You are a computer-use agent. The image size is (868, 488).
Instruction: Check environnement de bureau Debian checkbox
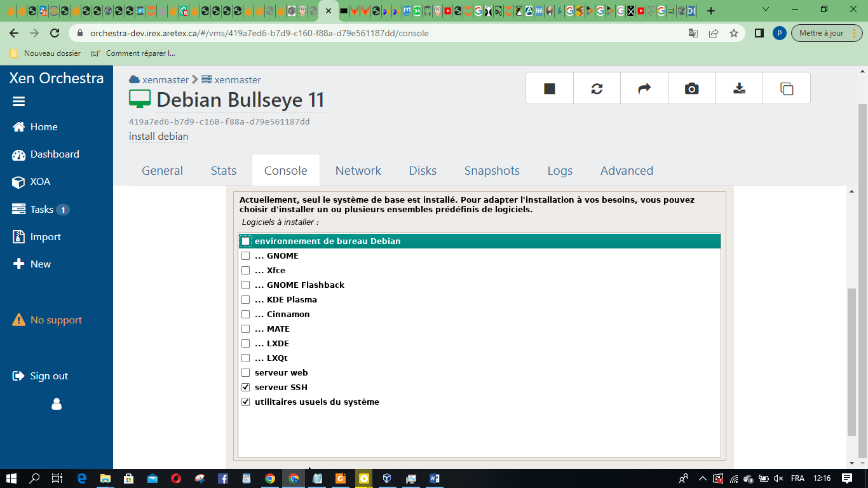(246, 241)
